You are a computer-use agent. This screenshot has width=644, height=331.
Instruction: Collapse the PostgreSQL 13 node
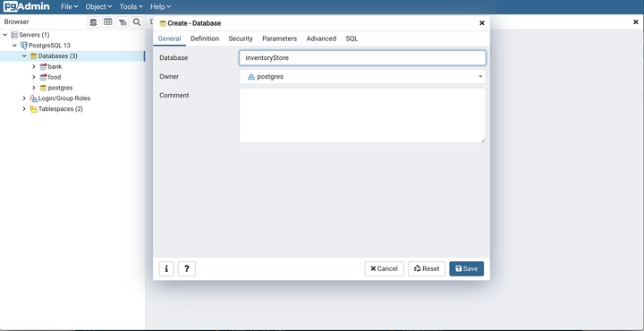point(15,46)
